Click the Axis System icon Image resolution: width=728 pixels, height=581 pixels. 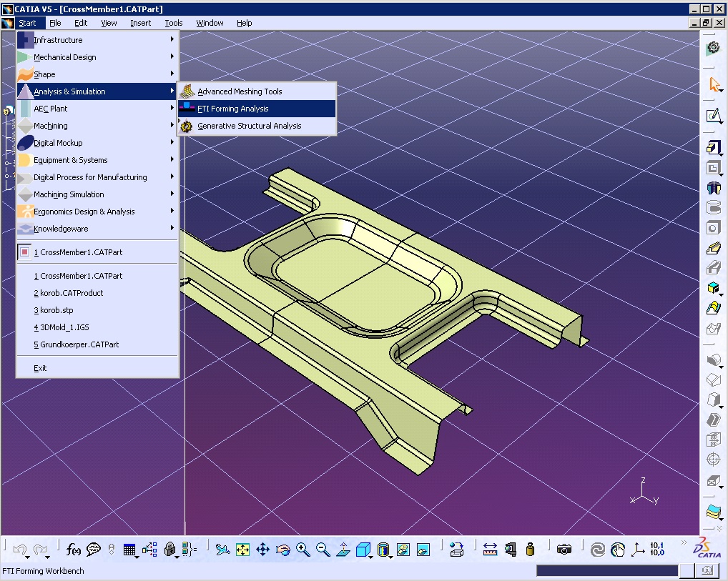[x=637, y=550]
